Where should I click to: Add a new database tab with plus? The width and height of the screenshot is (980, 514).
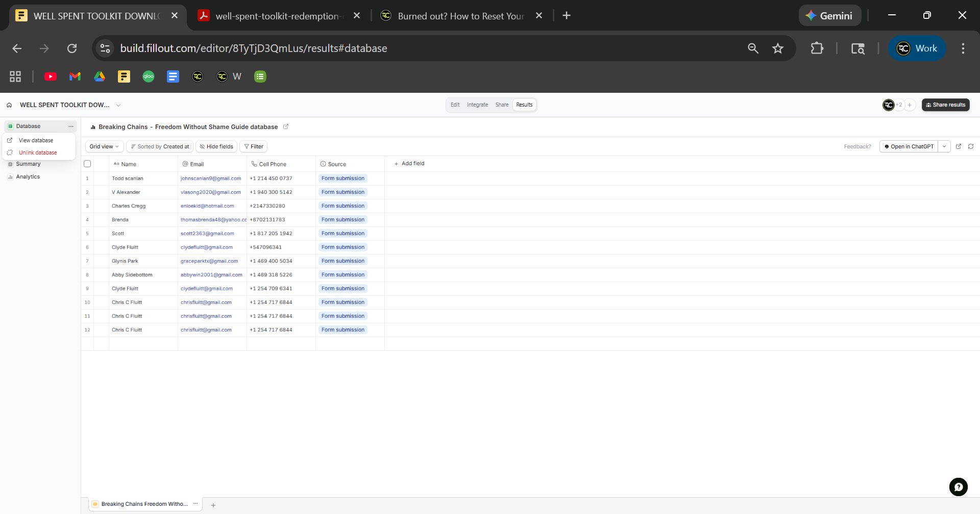(213, 505)
